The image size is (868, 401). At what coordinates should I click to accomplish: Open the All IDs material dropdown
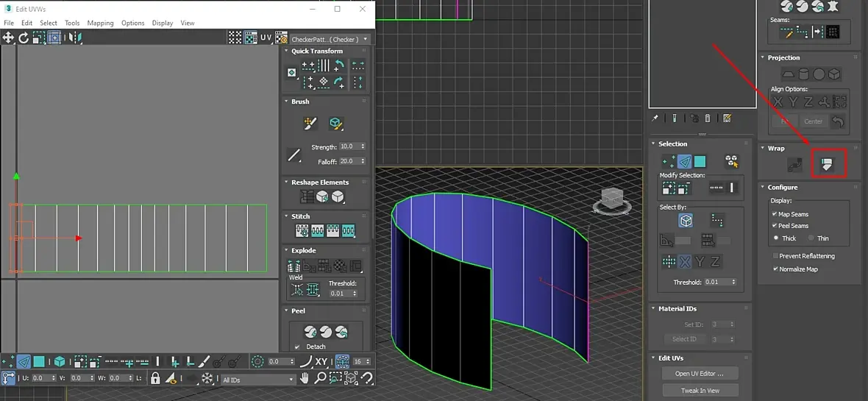pos(257,380)
